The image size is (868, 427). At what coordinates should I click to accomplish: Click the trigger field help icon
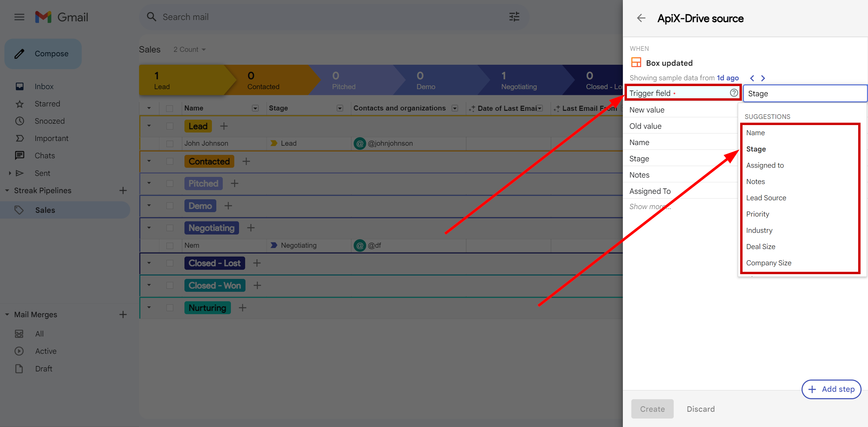point(734,93)
